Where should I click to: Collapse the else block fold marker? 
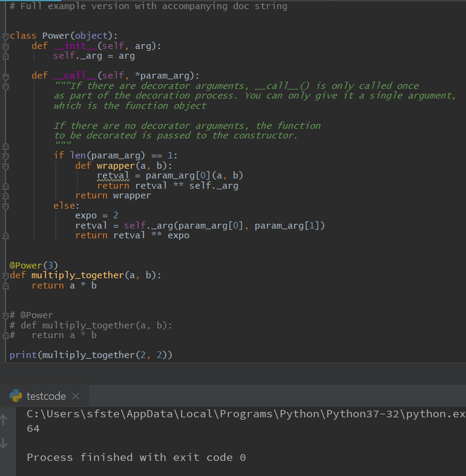pos(5,206)
